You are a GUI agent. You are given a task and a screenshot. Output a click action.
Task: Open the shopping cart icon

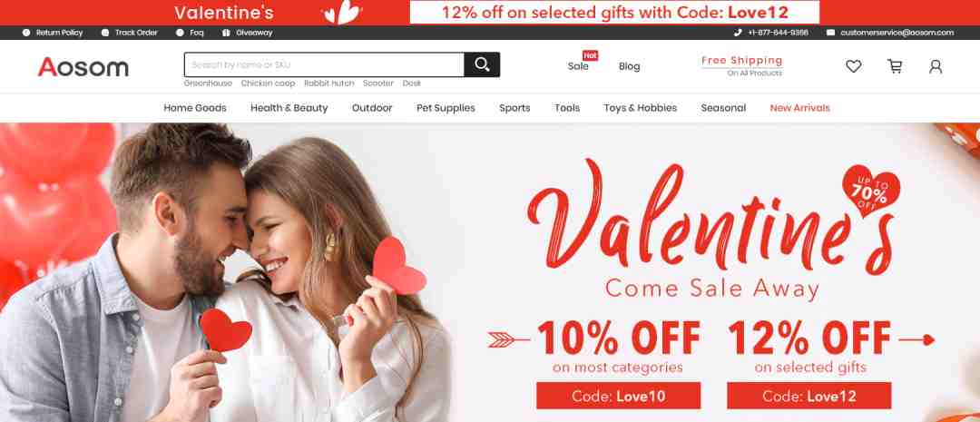pos(895,66)
